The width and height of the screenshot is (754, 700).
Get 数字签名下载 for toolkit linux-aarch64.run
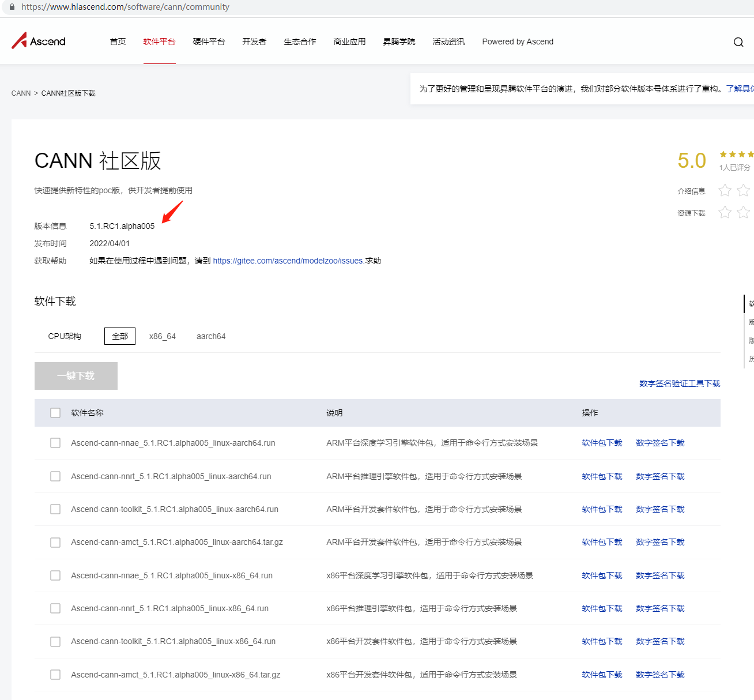661,509
